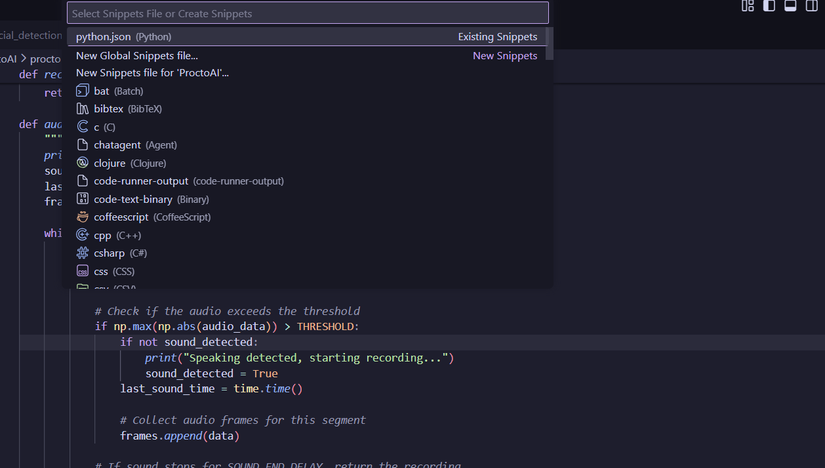
Task: Click the chatagent file icon
Action: pos(82,145)
